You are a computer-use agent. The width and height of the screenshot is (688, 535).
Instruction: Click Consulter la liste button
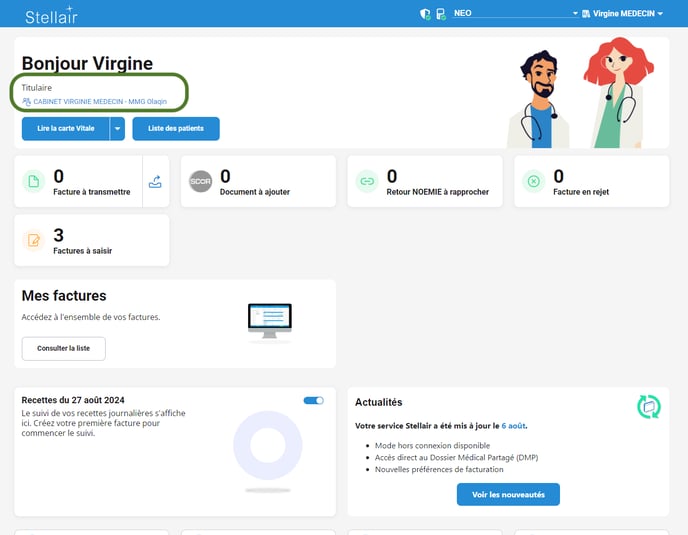pos(63,348)
